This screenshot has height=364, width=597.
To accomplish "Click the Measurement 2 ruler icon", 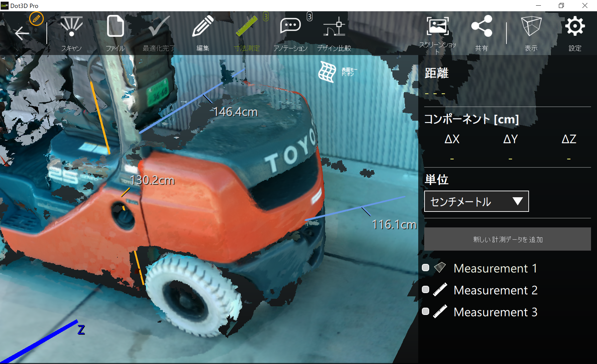I will coord(440,289).
